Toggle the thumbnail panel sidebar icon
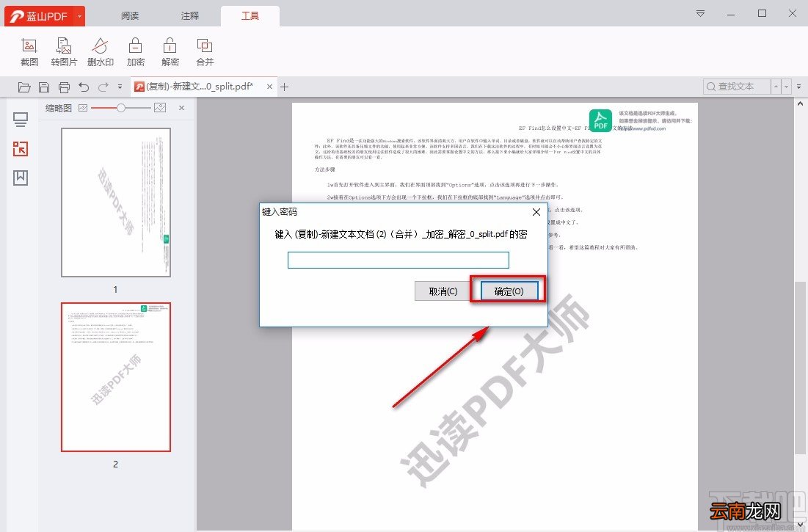 (x=21, y=149)
